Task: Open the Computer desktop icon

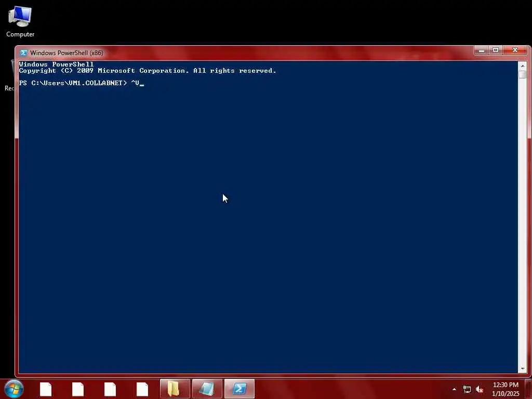Action: (x=20, y=22)
